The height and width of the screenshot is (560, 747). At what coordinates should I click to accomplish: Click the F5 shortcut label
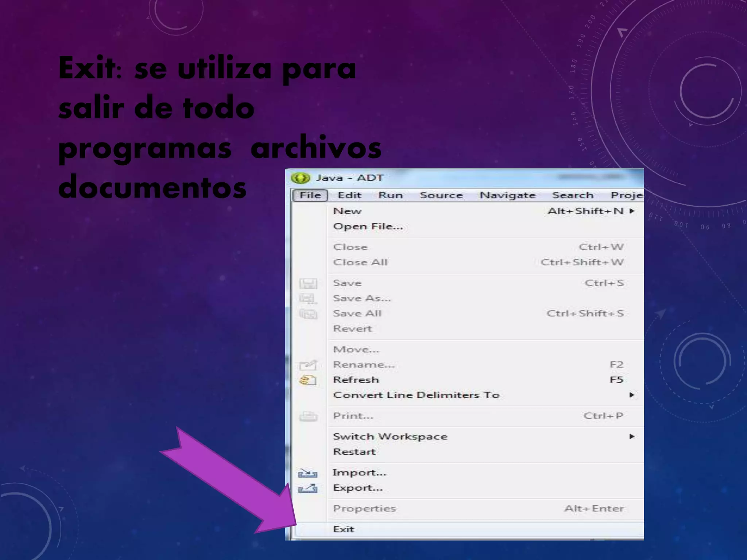tap(616, 380)
